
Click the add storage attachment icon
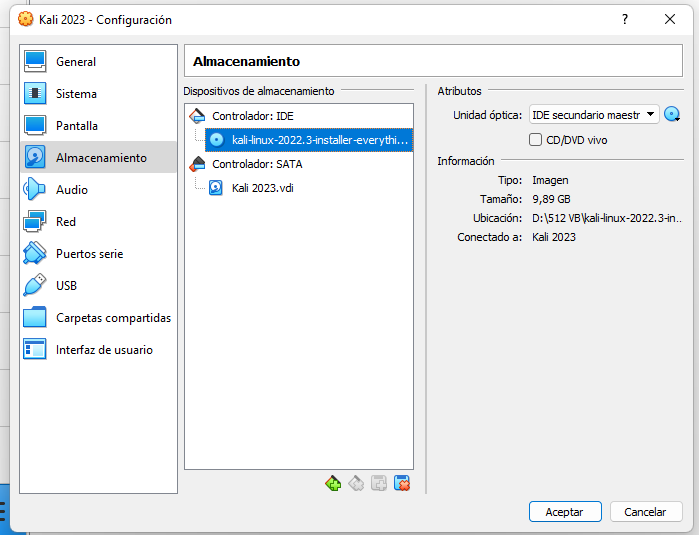coord(378,483)
